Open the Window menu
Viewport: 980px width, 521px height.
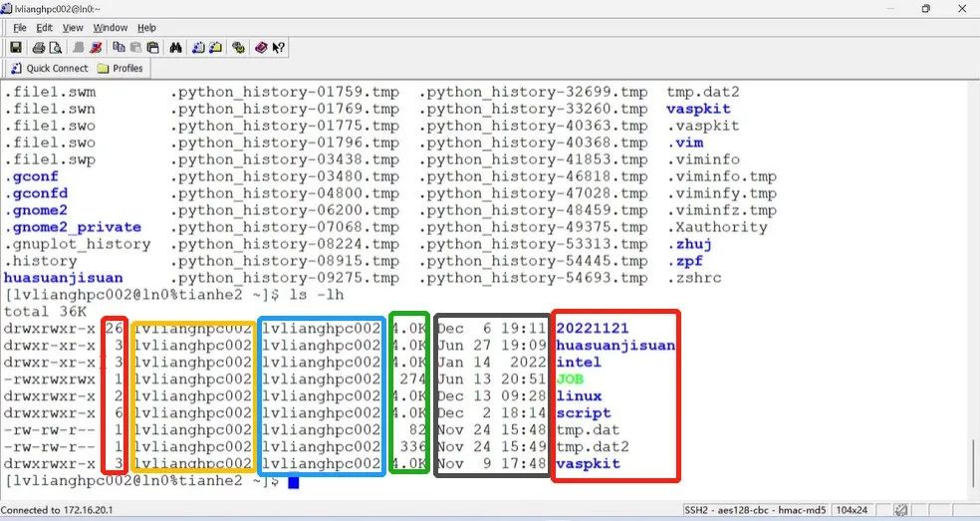pyautogui.click(x=110, y=28)
